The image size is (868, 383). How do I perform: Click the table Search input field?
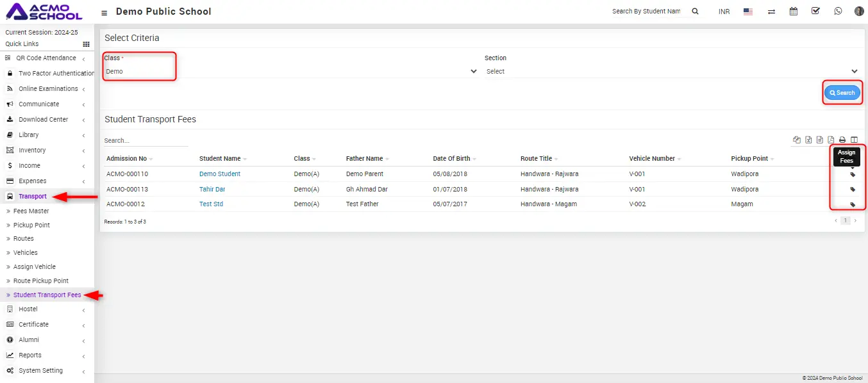point(146,140)
